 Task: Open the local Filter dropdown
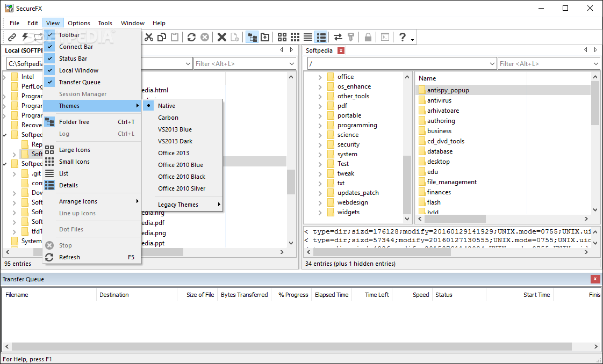coord(291,64)
